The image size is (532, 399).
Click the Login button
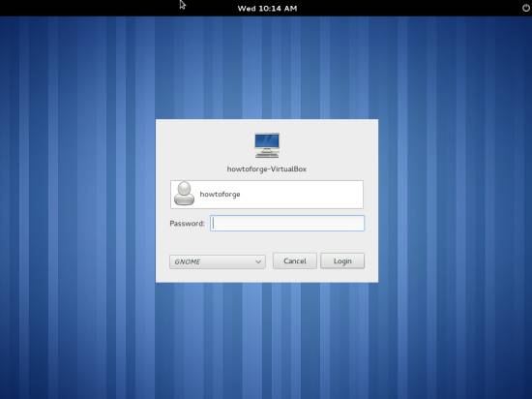click(342, 261)
